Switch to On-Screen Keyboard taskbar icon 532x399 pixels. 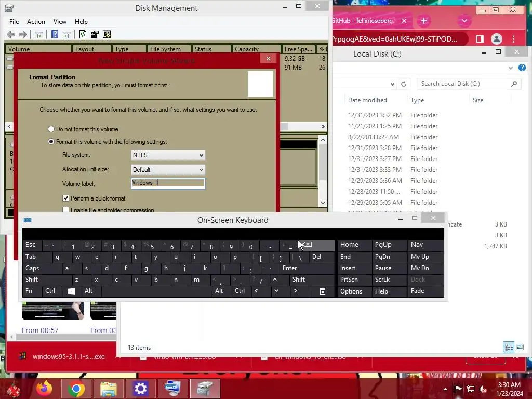tap(172, 389)
